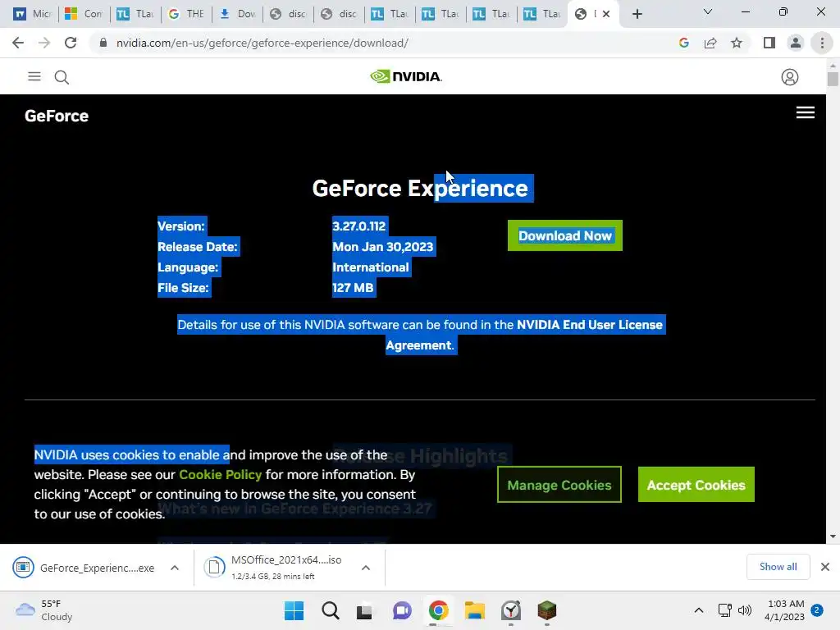Click the file size value 127 MB
Image resolution: width=840 pixels, height=630 pixels.
(x=353, y=288)
